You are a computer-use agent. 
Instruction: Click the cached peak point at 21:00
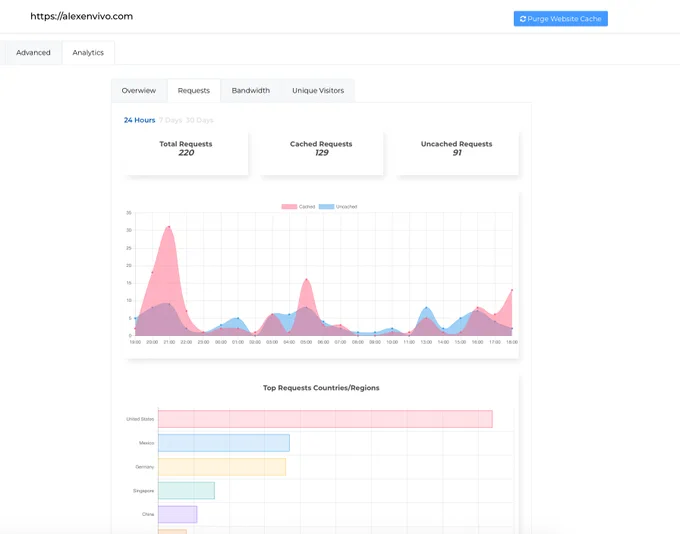pyautogui.click(x=169, y=227)
